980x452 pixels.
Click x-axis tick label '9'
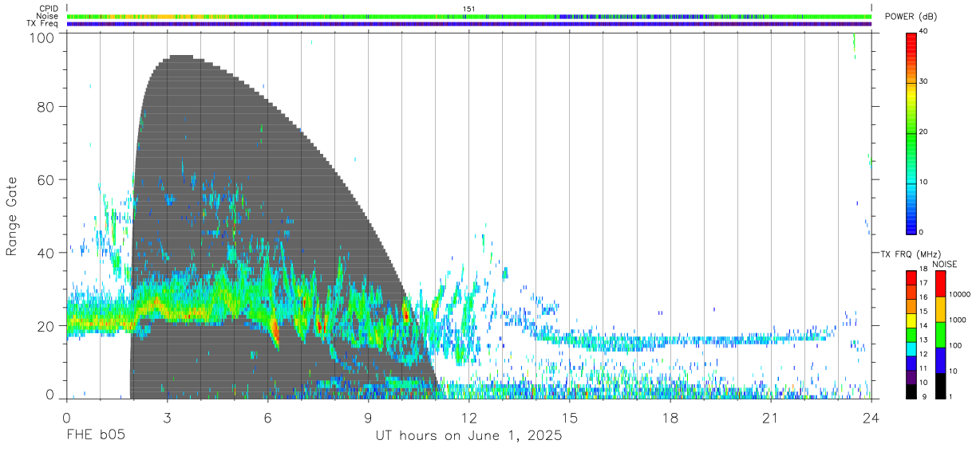(368, 418)
